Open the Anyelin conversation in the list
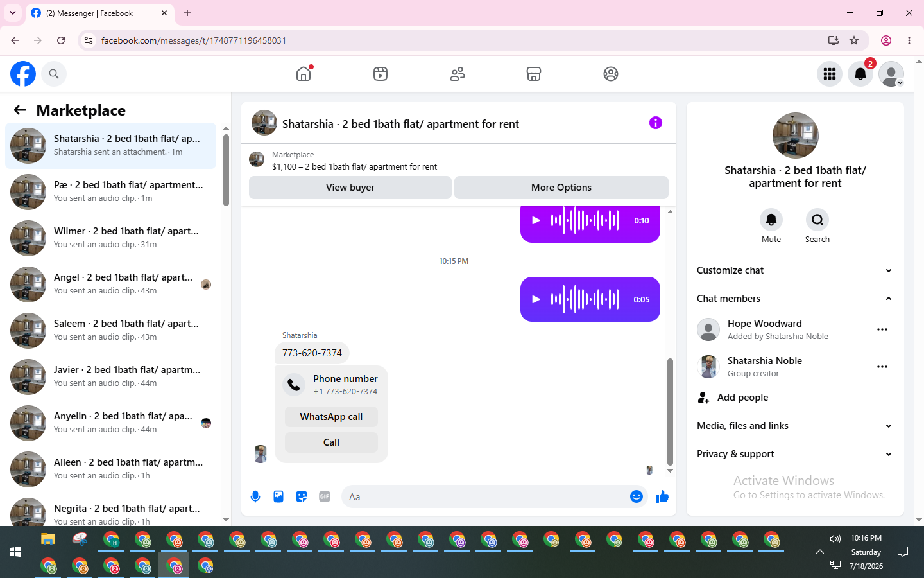The image size is (924, 578). coord(110,423)
